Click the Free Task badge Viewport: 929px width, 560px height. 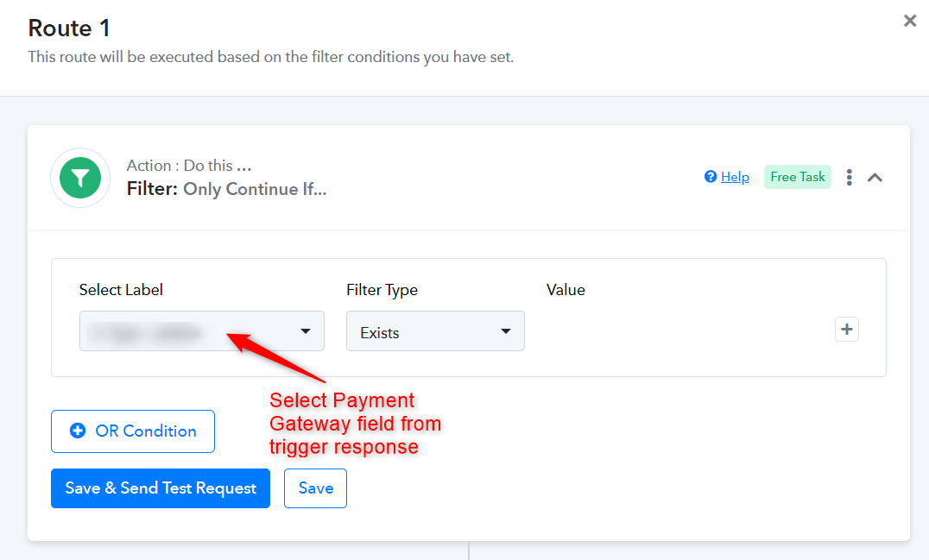point(798,176)
